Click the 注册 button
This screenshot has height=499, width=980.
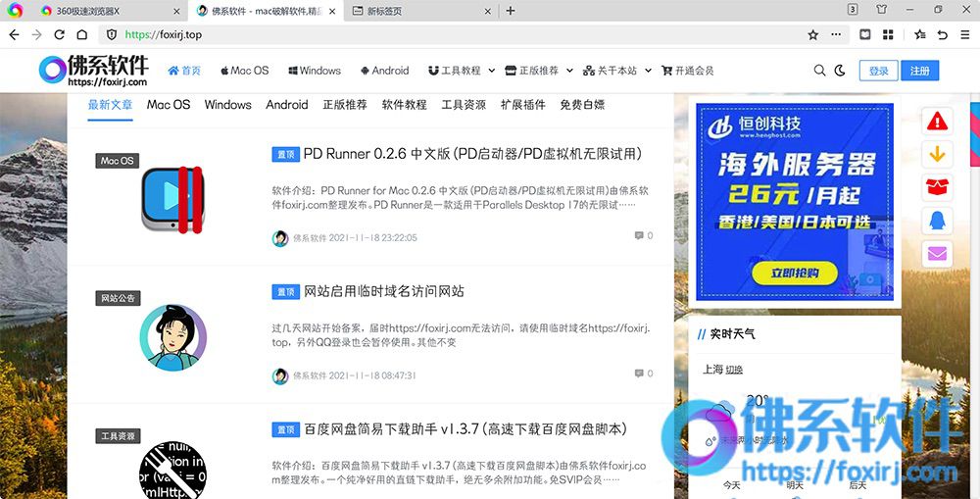click(920, 71)
